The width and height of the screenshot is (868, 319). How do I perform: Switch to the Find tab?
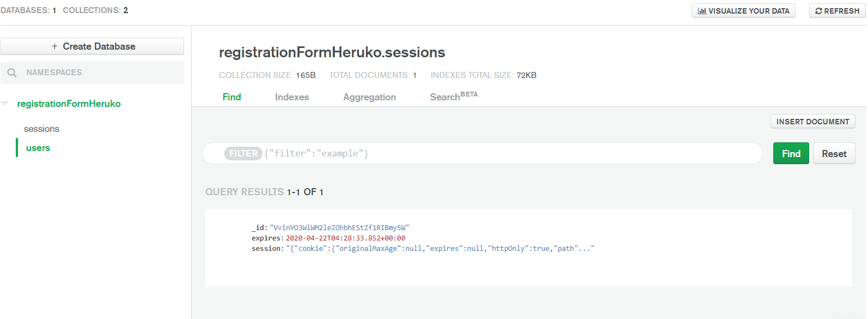coord(231,97)
